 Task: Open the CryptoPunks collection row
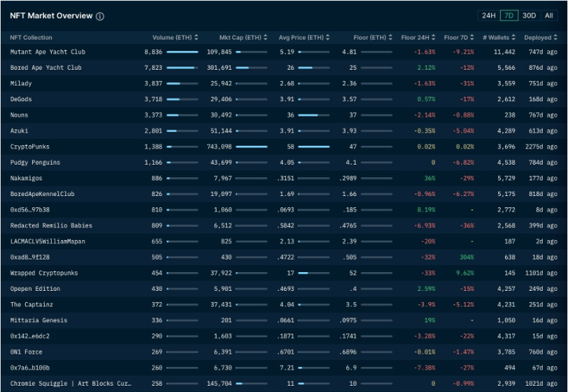284,146
